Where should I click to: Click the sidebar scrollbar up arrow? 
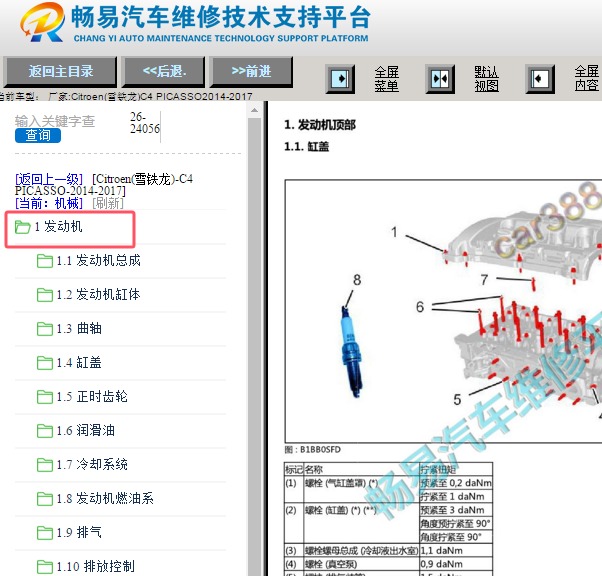254,110
